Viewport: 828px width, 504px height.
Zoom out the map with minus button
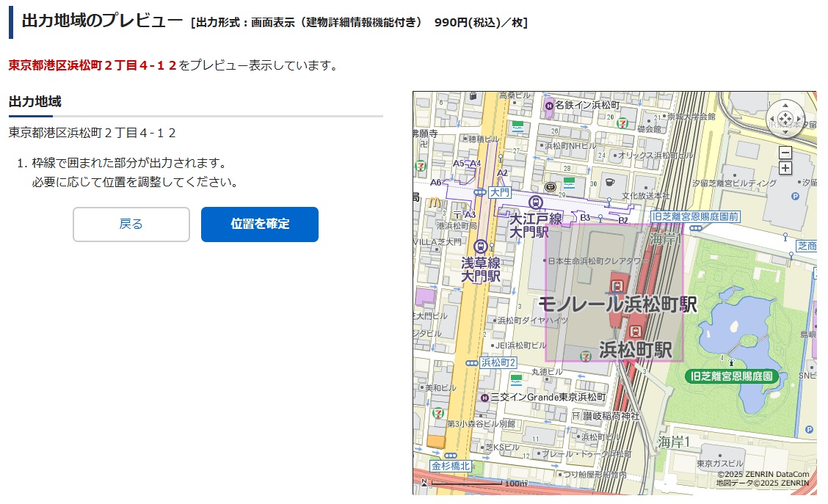[x=785, y=153]
